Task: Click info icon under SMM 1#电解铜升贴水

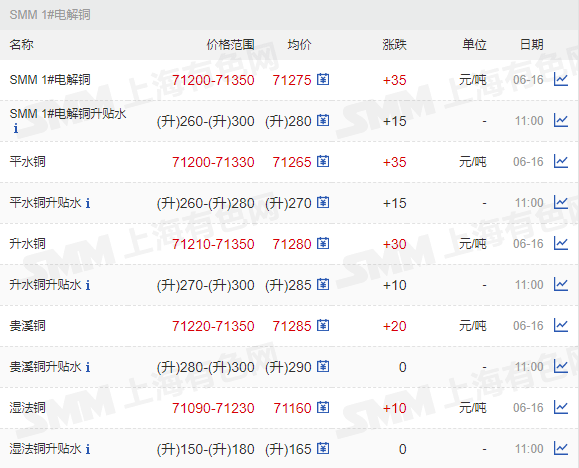Action: (x=16, y=129)
